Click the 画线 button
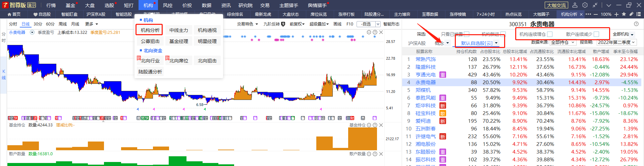Viewport: 644px width, 166px height. [x=337, y=24]
